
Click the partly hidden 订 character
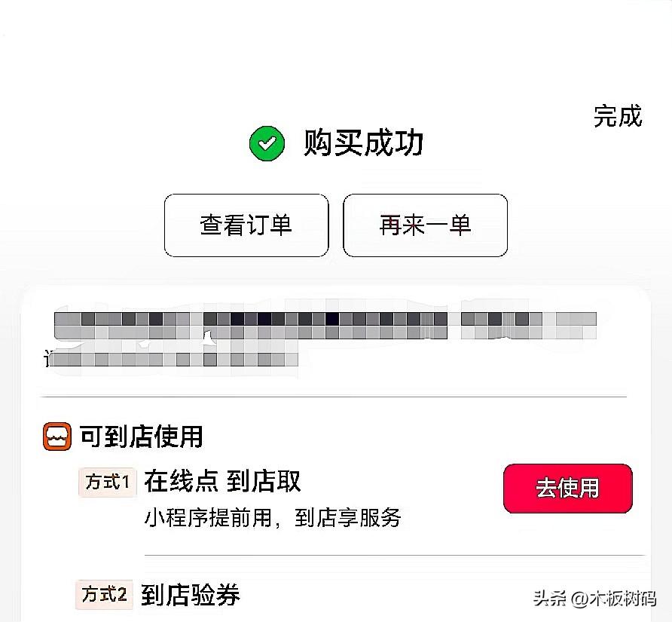coord(48,359)
